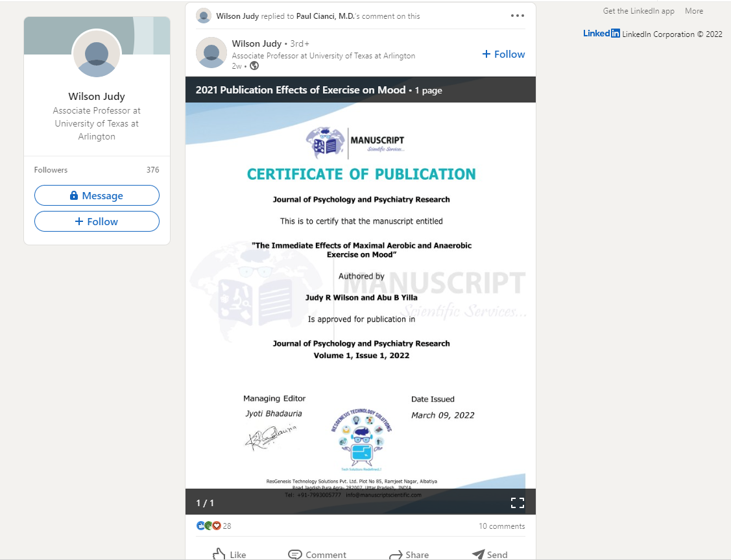Expand the More footer menu
Viewport: 731px width, 560px height.
coord(694,11)
